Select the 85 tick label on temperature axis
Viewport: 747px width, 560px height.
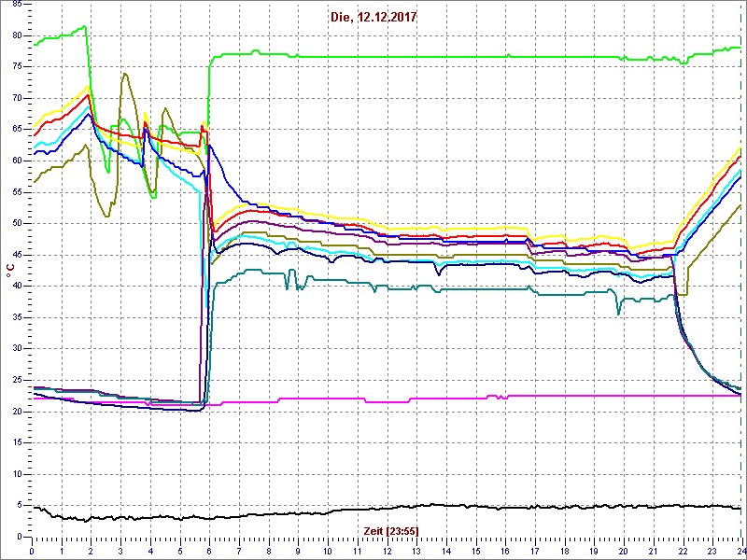coord(16,5)
